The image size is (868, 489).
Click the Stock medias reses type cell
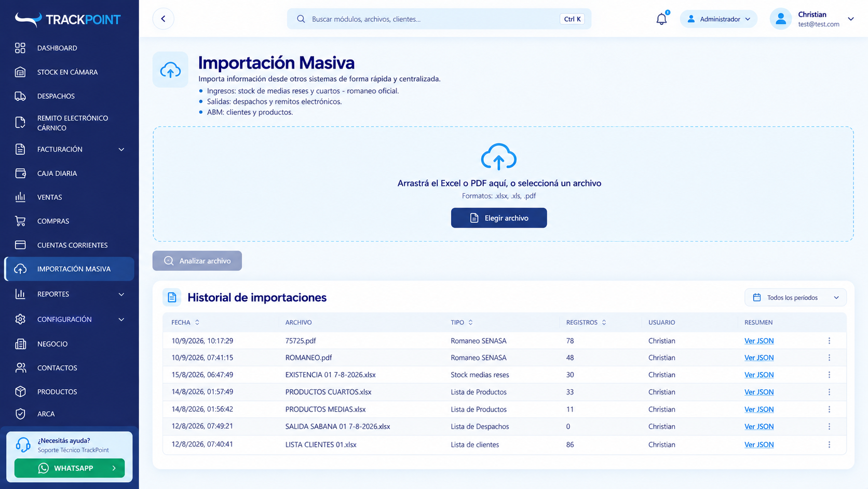click(480, 375)
